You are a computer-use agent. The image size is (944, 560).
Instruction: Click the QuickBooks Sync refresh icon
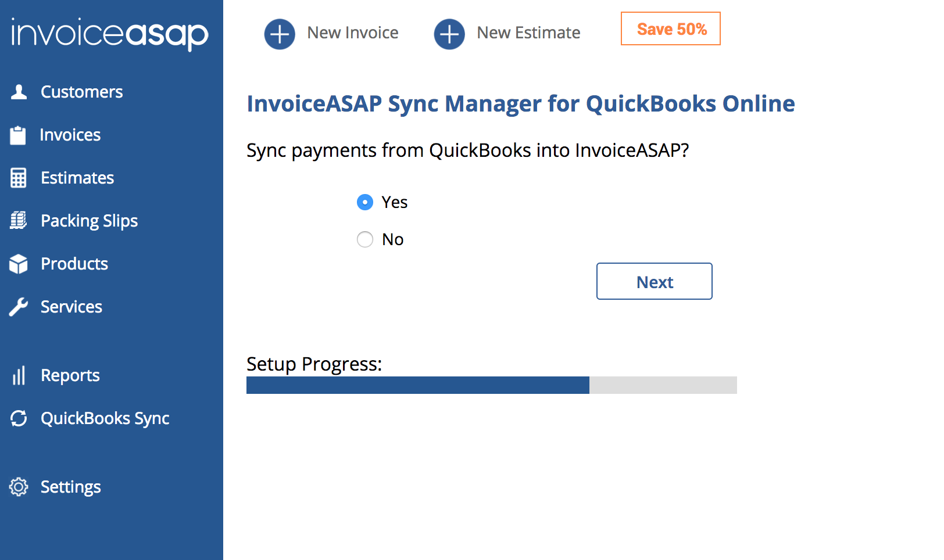(x=19, y=418)
